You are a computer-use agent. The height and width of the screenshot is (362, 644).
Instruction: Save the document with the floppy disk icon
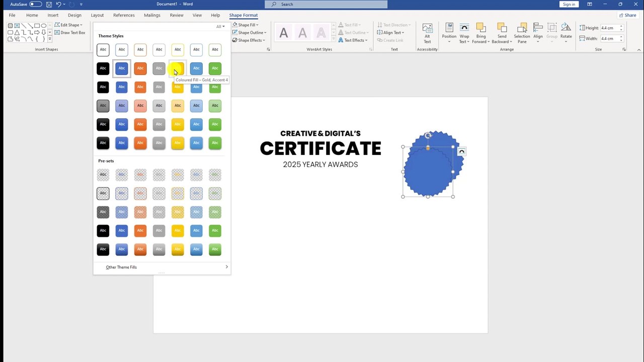49,4
